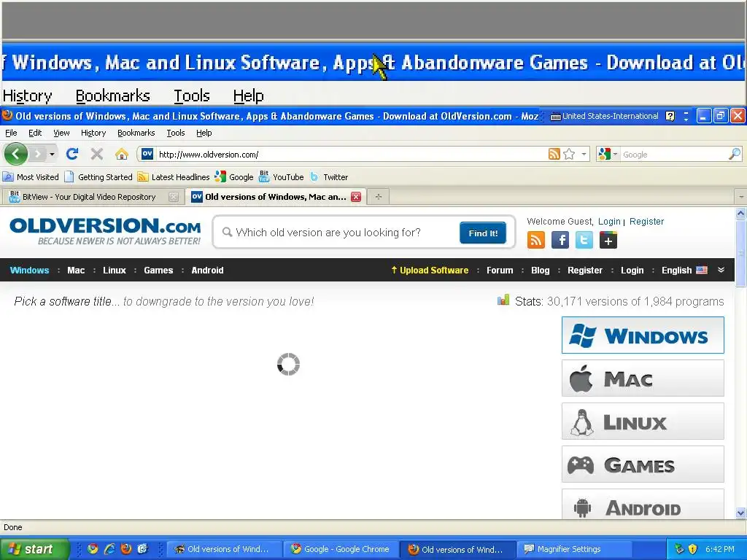
Task: Click the large Mac category button
Action: (x=643, y=378)
